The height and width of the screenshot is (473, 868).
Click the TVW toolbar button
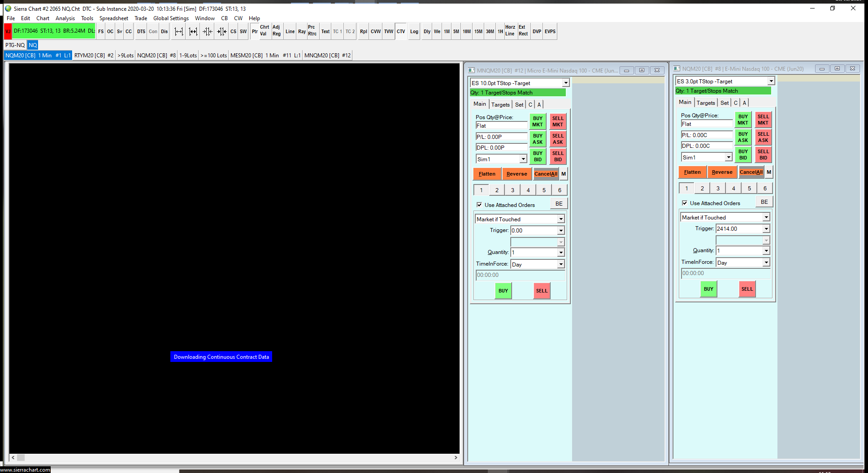point(389,31)
